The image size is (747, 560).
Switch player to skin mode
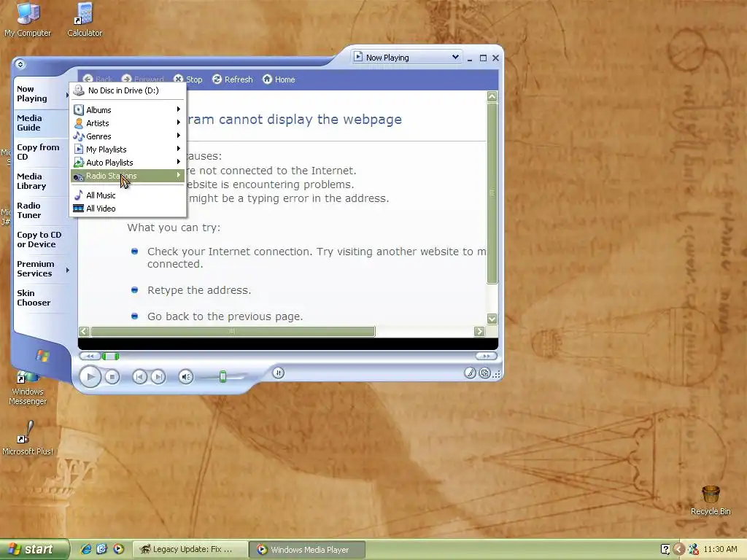click(x=485, y=373)
